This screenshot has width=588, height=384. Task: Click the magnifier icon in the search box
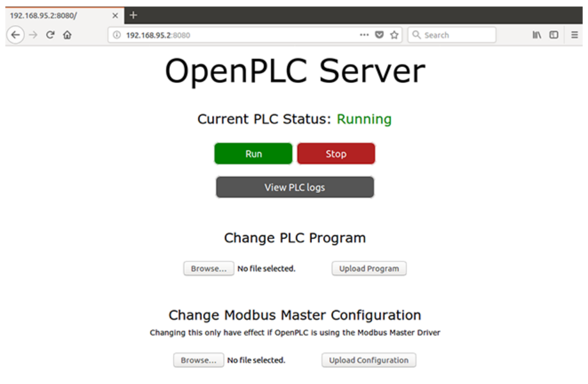point(416,35)
